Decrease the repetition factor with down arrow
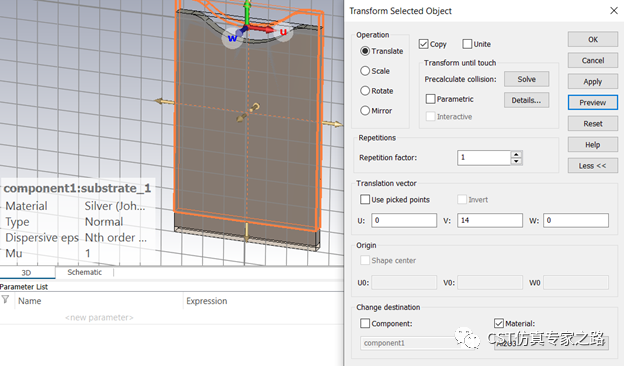The height and width of the screenshot is (366, 624). coord(516,161)
